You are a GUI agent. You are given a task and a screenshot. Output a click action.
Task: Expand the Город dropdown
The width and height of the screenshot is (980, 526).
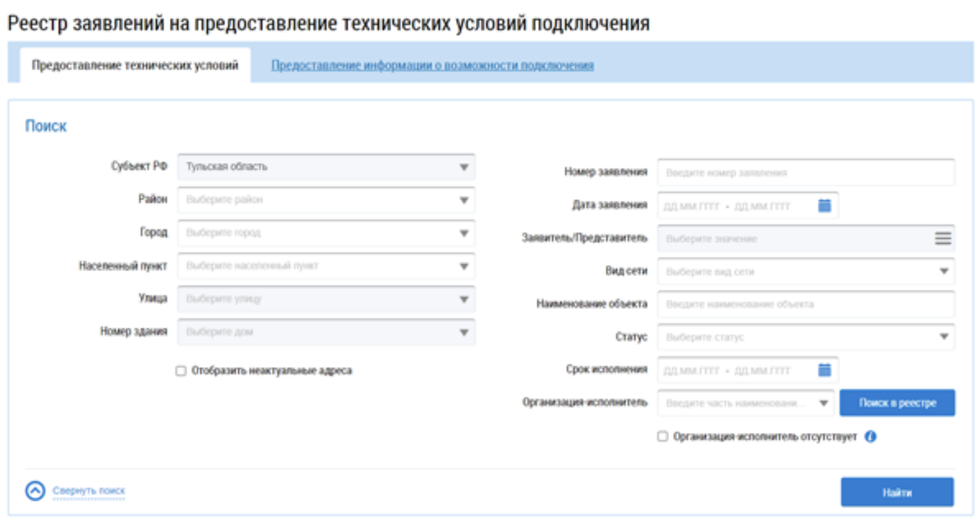[464, 233]
